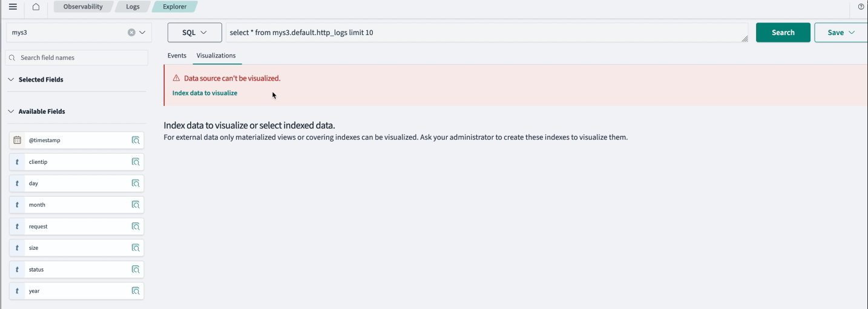This screenshot has width=868, height=309.
Task: Inspect the @timestamp field details icon
Action: tap(136, 140)
